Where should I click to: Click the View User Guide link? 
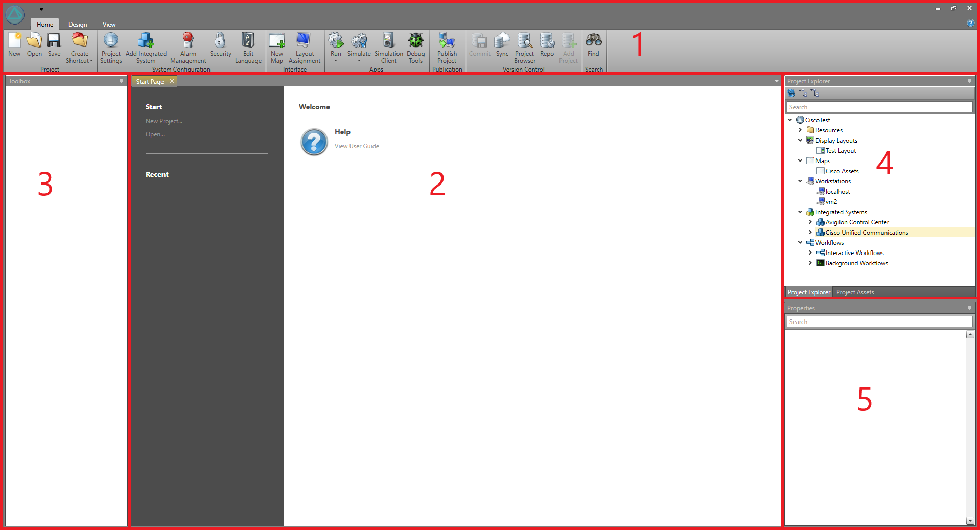click(357, 146)
